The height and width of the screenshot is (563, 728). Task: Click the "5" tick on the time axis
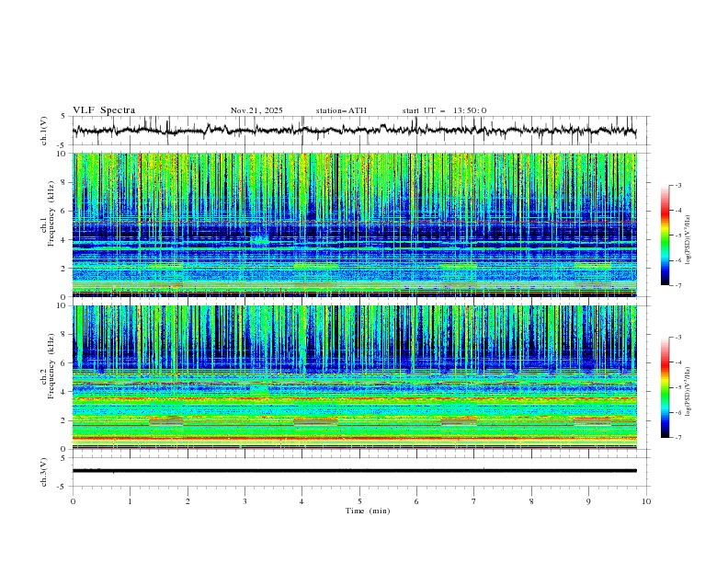(359, 501)
